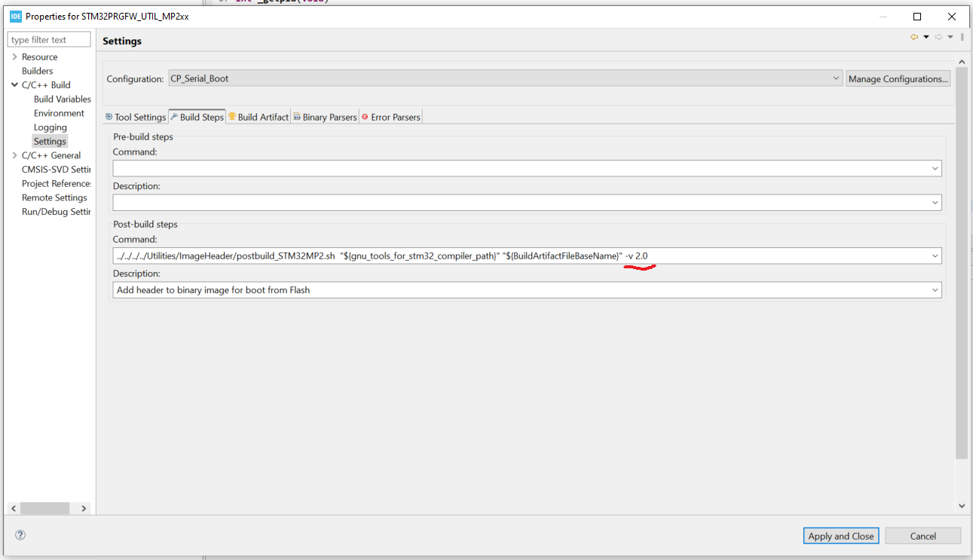Click the back navigation arrow icon
The image size is (973, 560).
[x=914, y=37]
